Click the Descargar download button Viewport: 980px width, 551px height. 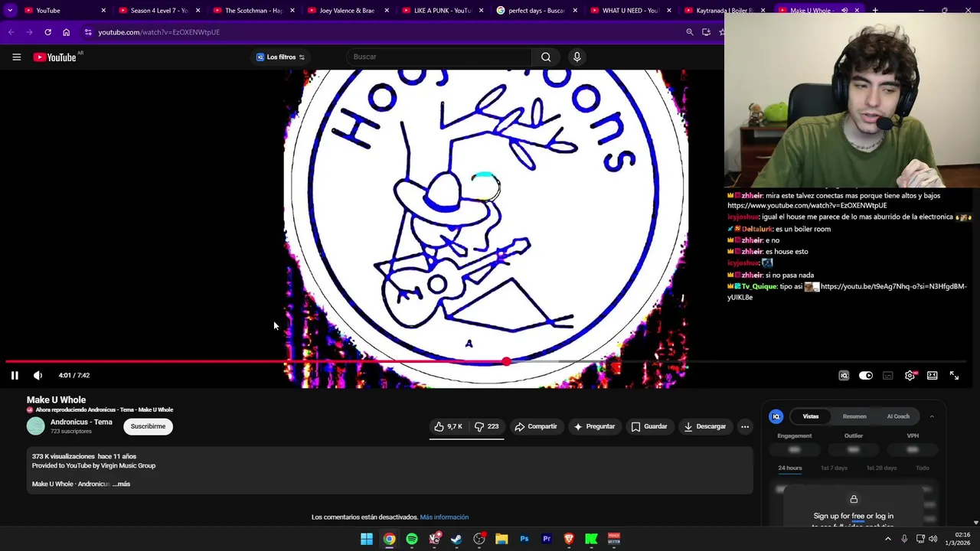pos(704,426)
